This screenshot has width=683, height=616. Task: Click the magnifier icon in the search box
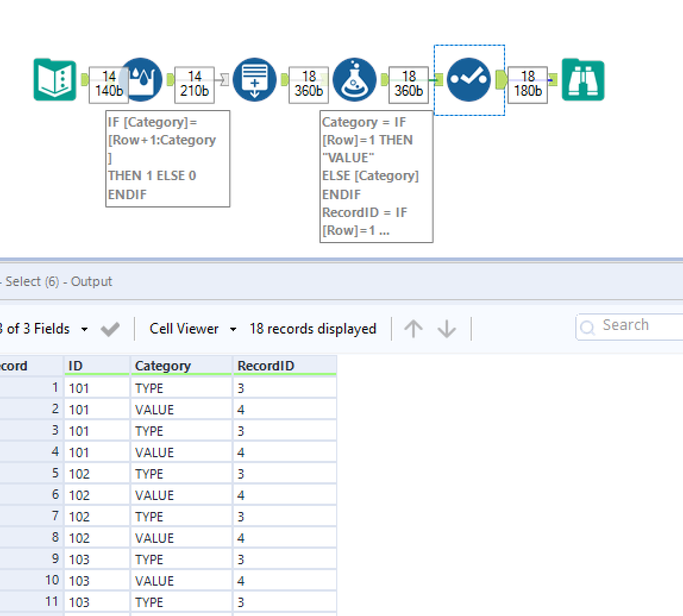tap(588, 327)
